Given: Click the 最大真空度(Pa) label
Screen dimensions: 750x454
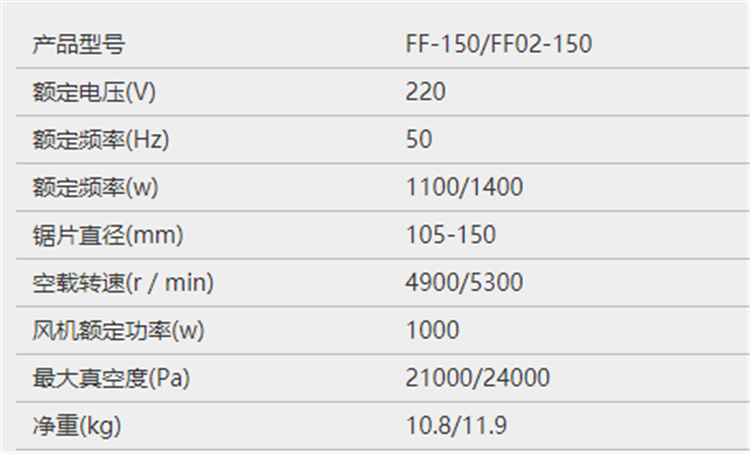Looking at the screenshot, I should click(x=111, y=379).
